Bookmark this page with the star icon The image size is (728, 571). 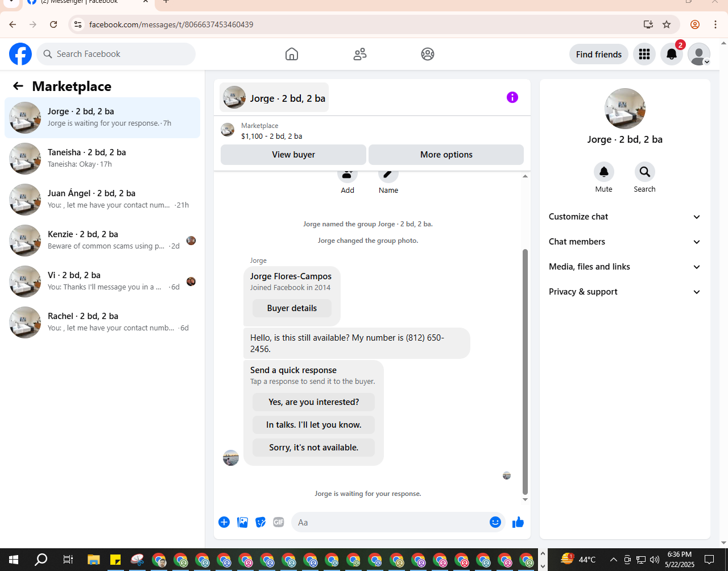pyautogui.click(x=667, y=24)
